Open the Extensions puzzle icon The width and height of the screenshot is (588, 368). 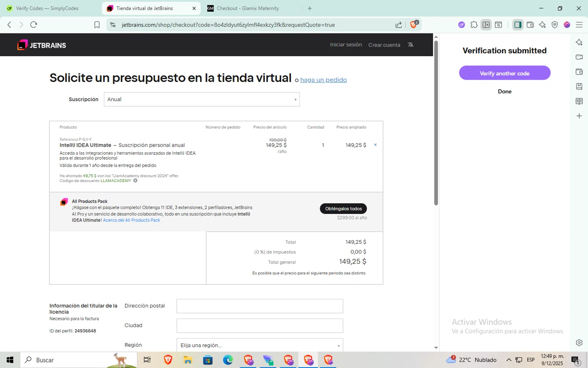click(x=474, y=25)
